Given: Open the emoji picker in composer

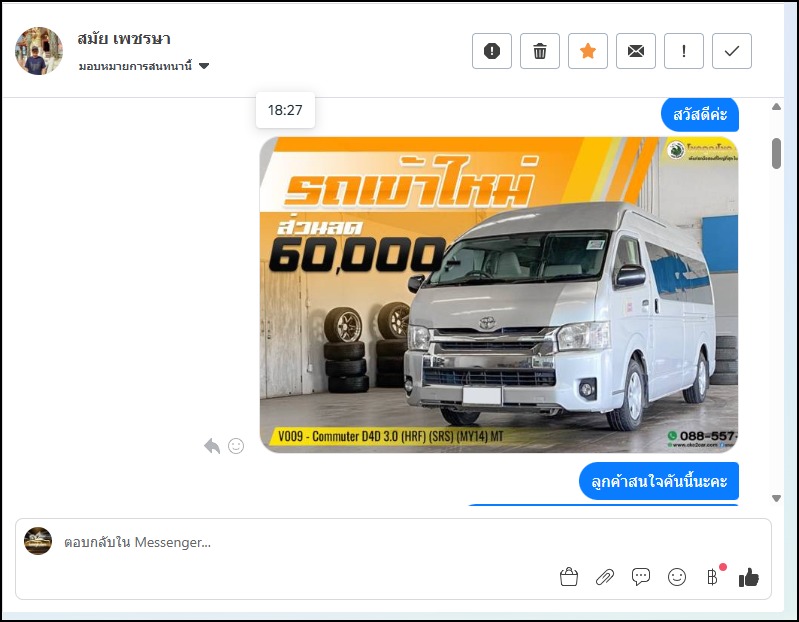Looking at the screenshot, I should point(677,577).
